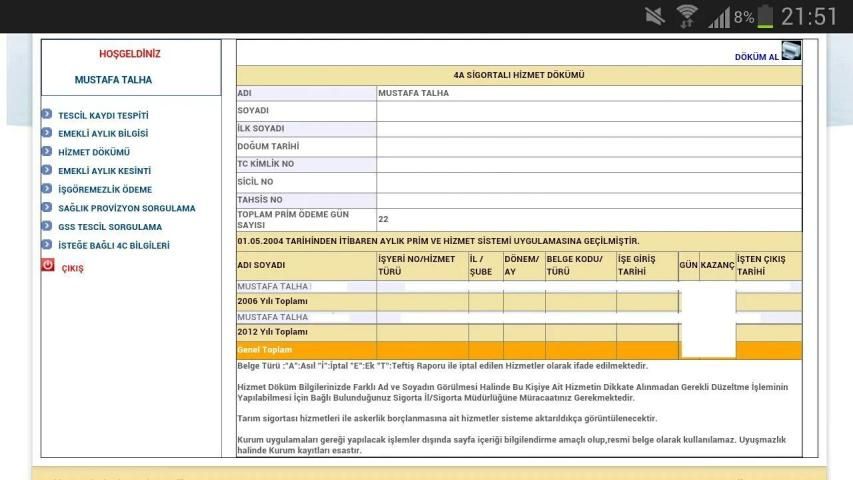Tap the battery icon in status bar
The image size is (853, 480).
click(765, 17)
